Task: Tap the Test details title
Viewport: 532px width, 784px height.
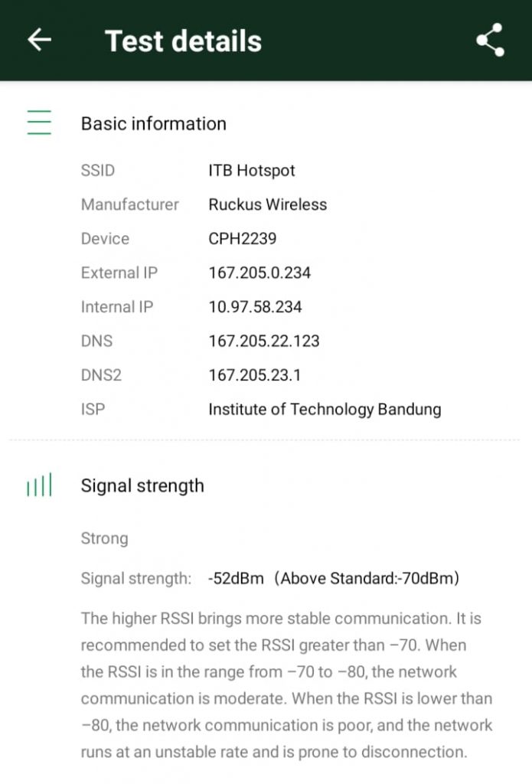Action: click(x=183, y=41)
